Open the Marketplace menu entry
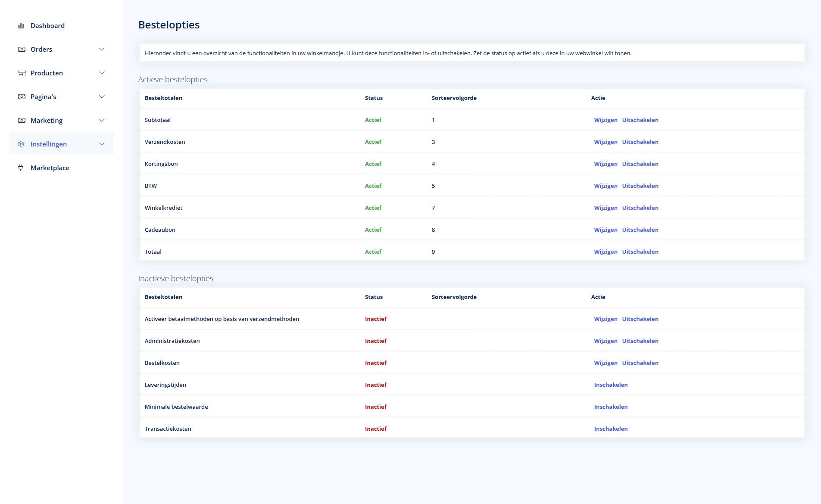This screenshot has width=821, height=504. tap(50, 168)
